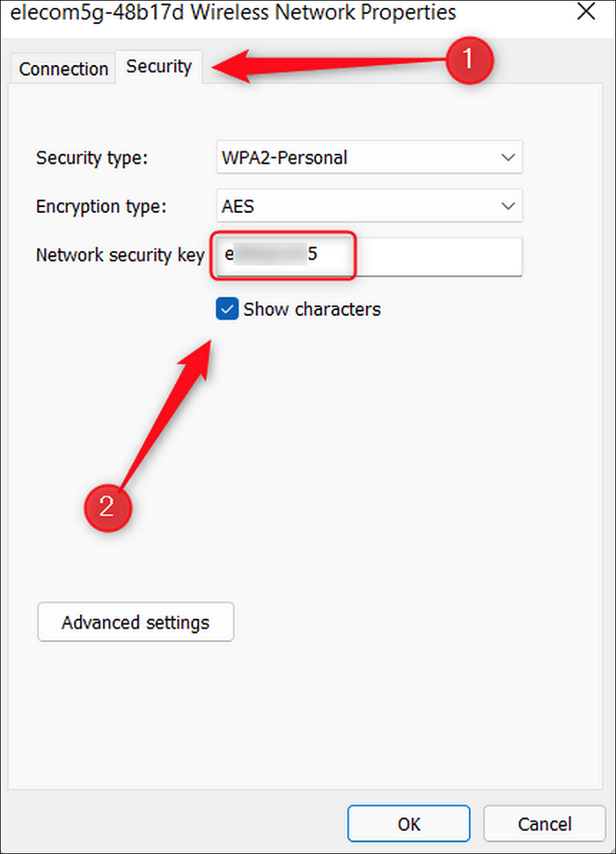Uncheck the Show characters checkbox

[x=227, y=309]
